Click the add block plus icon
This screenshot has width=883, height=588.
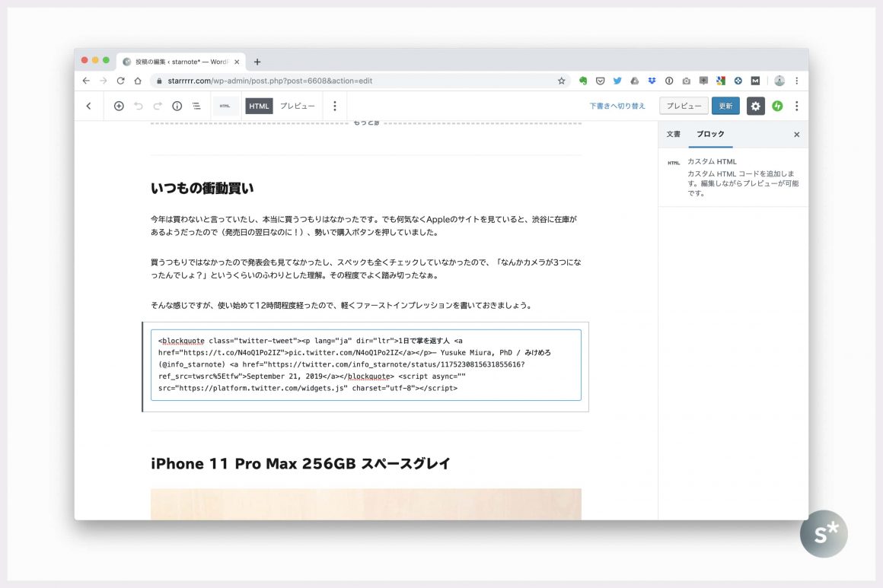(x=119, y=106)
